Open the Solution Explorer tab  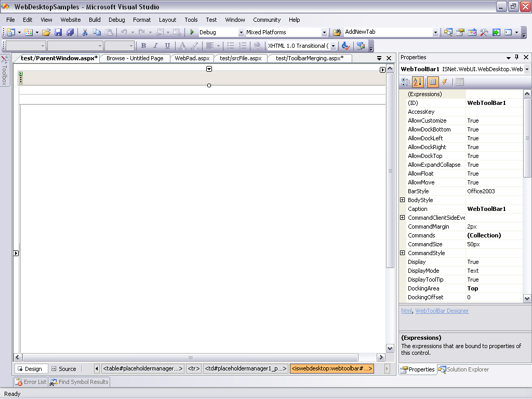click(x=463, y=369)
